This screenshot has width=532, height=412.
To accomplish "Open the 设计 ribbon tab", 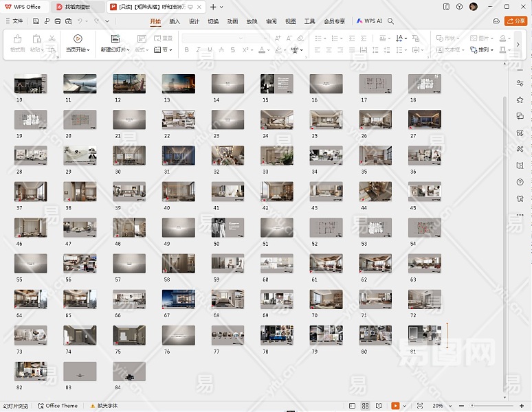I will [x=194, y=21].
